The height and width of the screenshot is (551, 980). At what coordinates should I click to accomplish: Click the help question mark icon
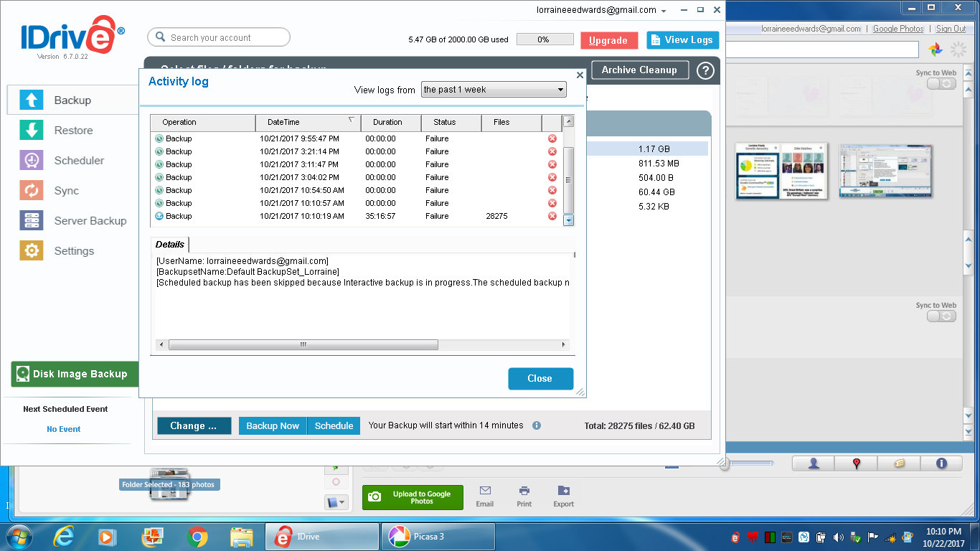(705, 70)
